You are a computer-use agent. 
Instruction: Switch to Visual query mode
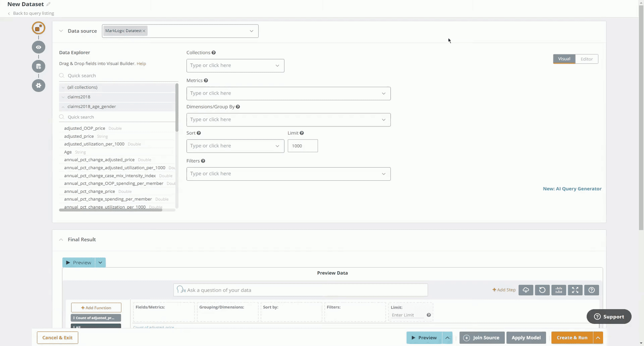click(564, 59)
